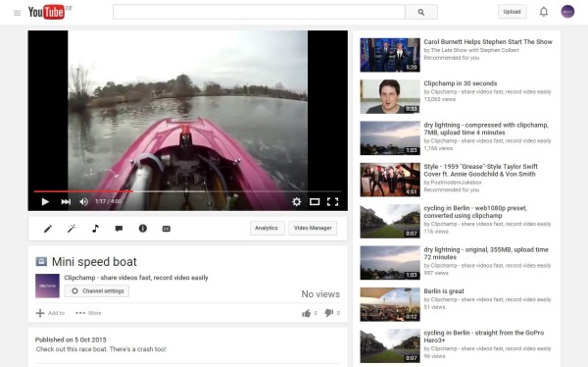
Task: Click Add to playlist
Action: click(50, 313)
